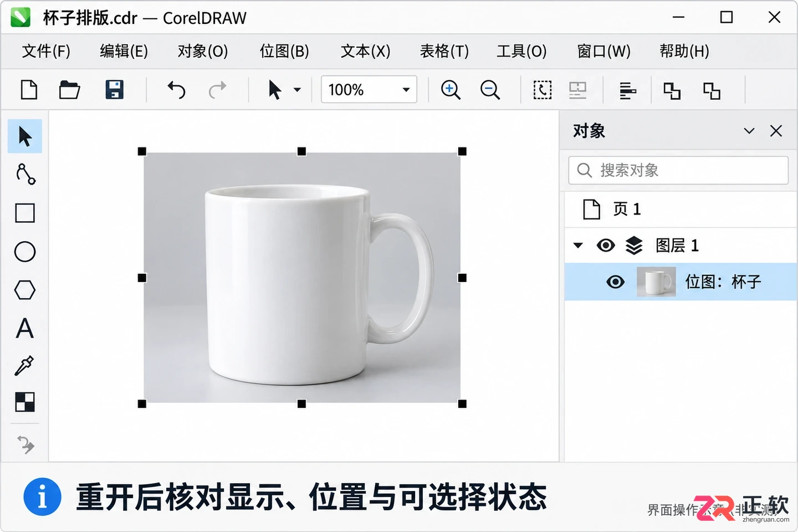
Task: Select the 页 1 tree item
Action: (681, 209)
